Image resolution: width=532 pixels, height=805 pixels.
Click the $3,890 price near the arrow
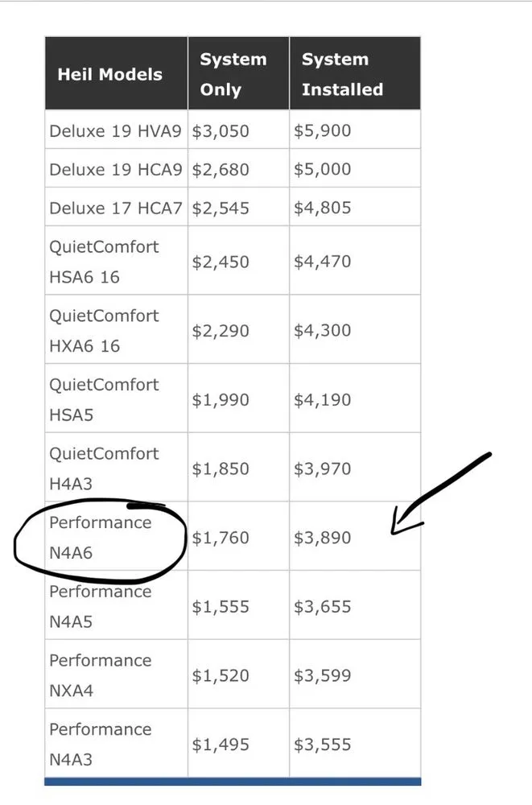[x=322, y=537]
